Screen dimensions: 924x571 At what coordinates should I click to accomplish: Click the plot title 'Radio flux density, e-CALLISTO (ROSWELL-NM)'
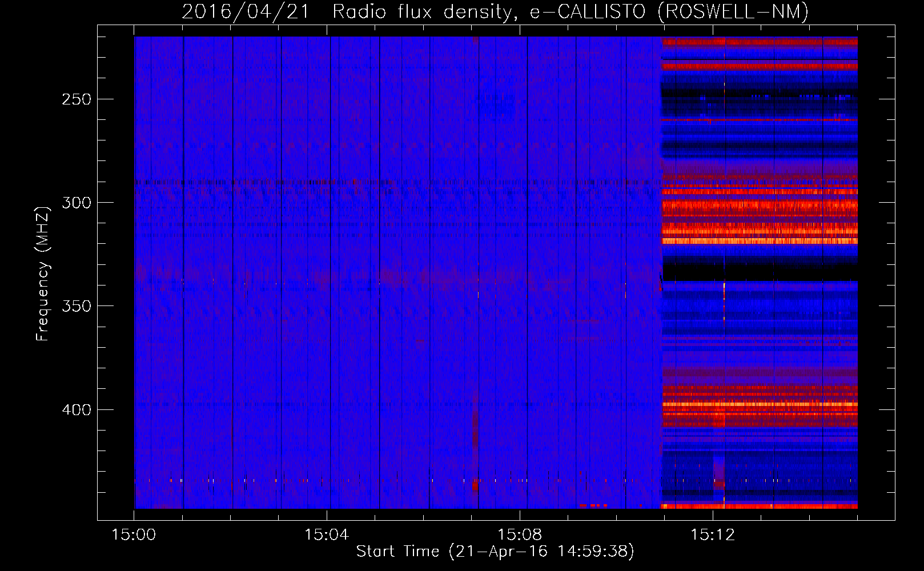tap(571, 11)
